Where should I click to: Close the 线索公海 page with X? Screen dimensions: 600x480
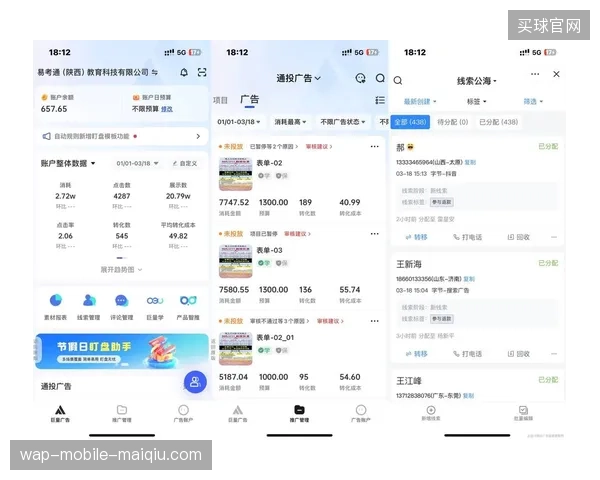point(556,74)
